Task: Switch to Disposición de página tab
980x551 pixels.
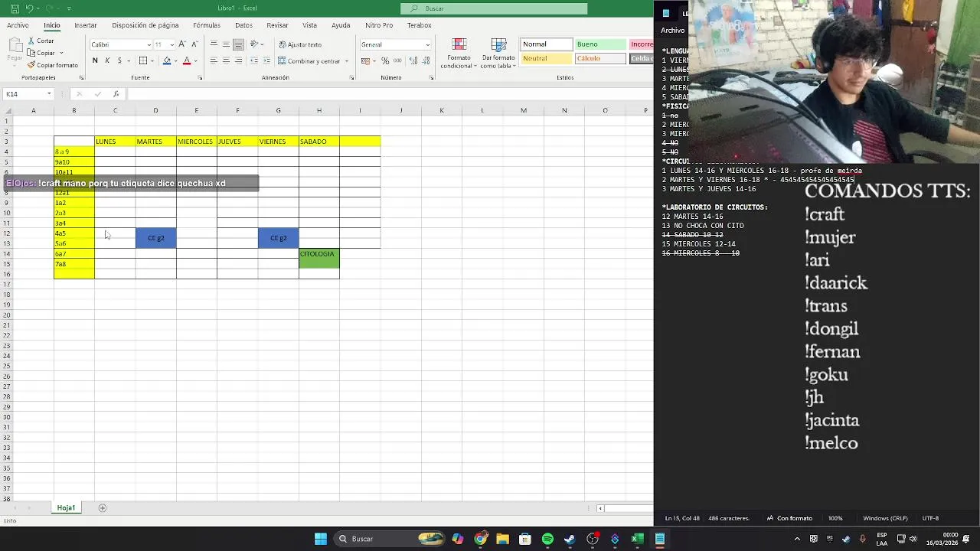Action: (x=145, y=25)
